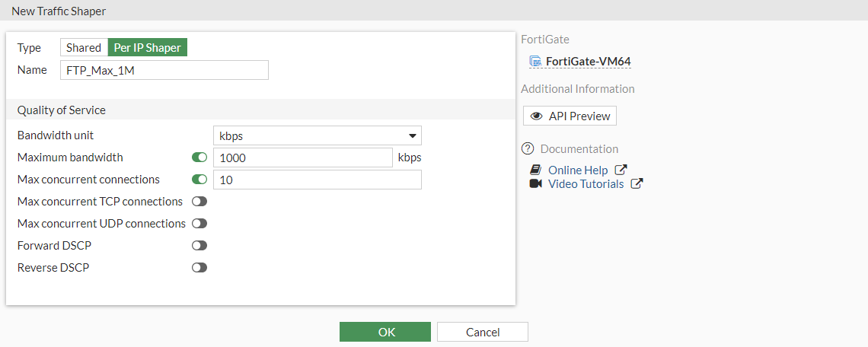Click the Maximum bandwidth value field
This screenshot has height=347, width=868.
[302, 158]
